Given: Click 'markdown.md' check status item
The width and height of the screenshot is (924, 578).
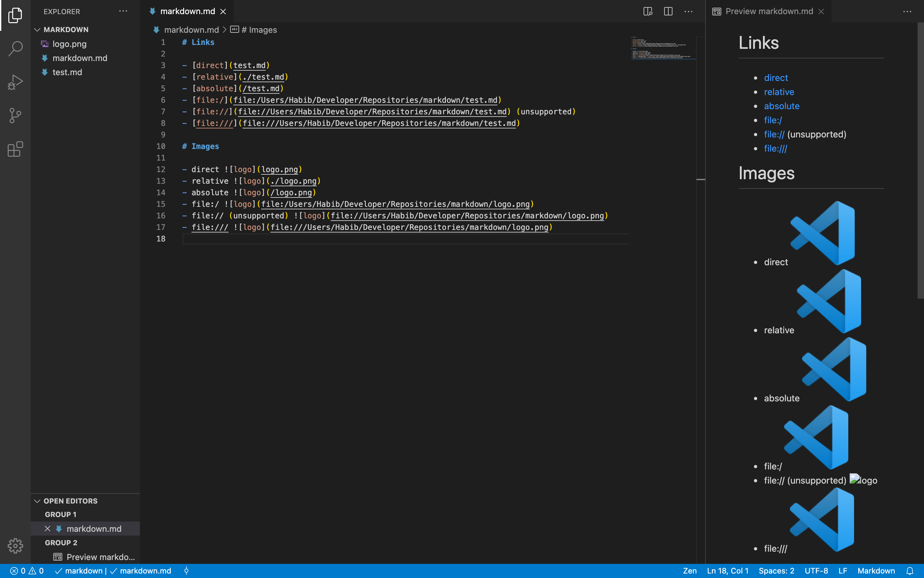Looking at the screenshot, I should [141, 571].
